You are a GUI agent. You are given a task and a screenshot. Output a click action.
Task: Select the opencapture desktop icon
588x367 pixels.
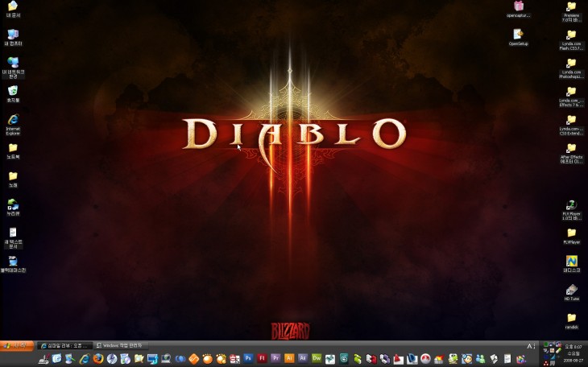tap(518, 6)
